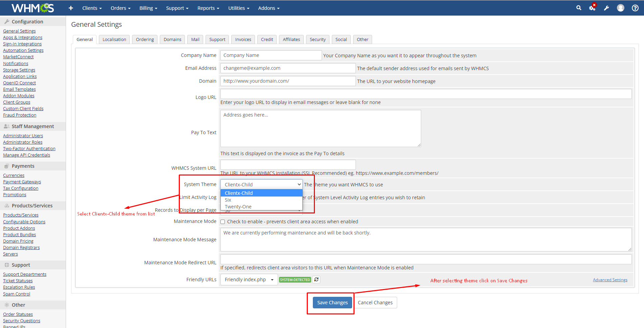This screenshot has width=644, height=328.
Task: Open the Billing menu
Action: click(x=148, y=8)
